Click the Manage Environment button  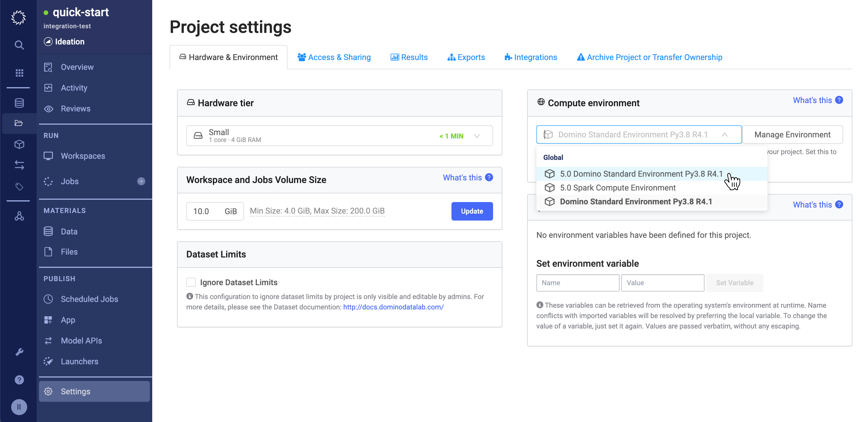click(793, 133)
